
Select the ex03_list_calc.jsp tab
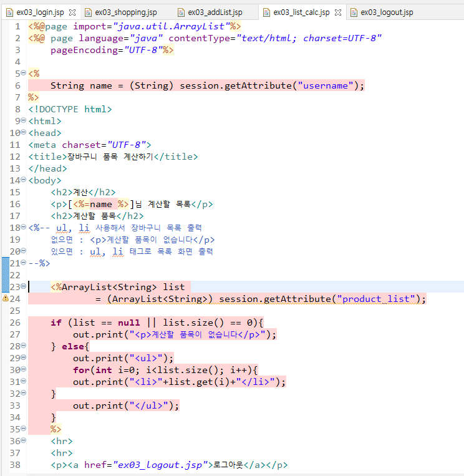301,12
